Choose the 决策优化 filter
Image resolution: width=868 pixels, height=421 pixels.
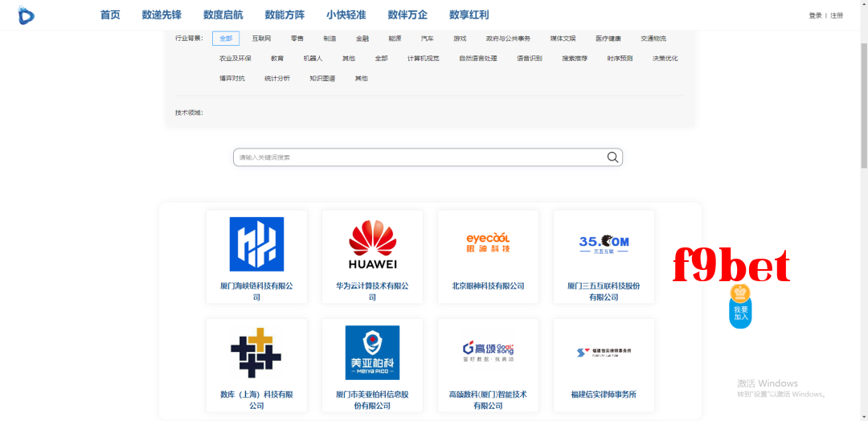point(665,58)
